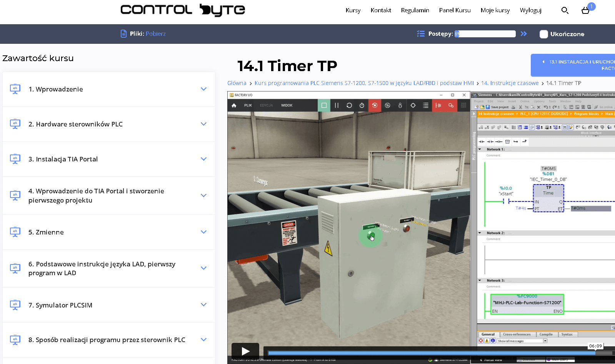This screenshot has height=364, width=615.
Task: Click the file icon beside Pliki
Action: click(x=123, y=34)
